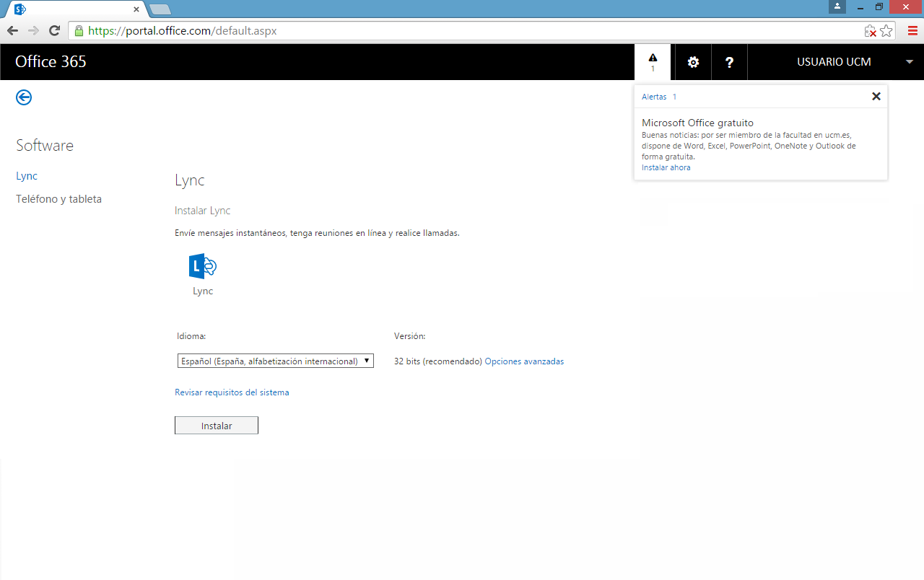Viewport: 924px width, 580px height.
Task: Click the blue back arrow icon
Action: pos(24,97)
